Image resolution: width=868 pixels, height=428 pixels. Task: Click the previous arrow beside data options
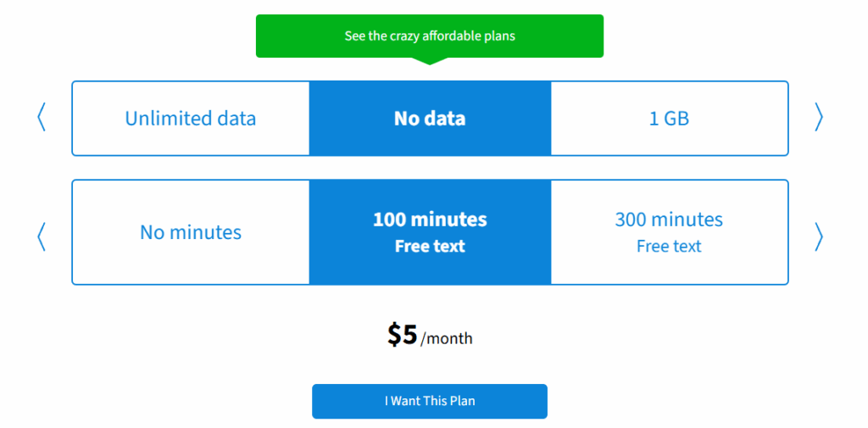click(41, 118)
